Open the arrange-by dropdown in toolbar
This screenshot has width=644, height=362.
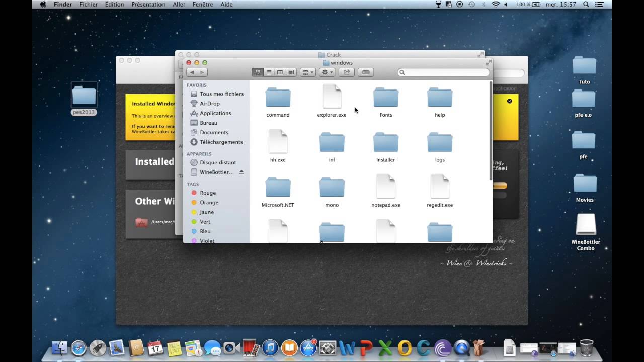tap(307, 72)
